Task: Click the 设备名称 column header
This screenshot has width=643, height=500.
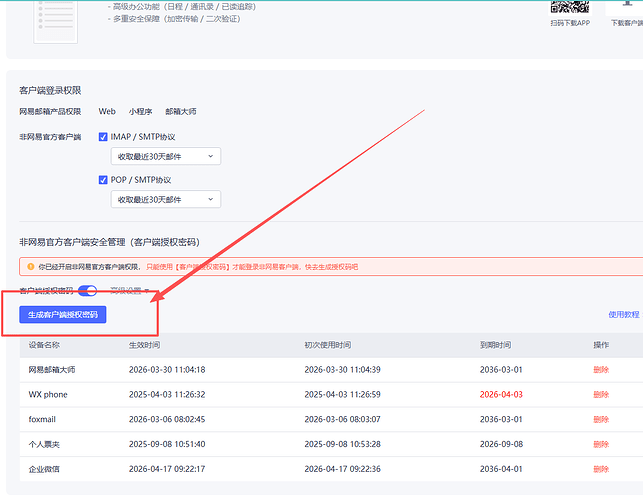Action: point(44,345)
